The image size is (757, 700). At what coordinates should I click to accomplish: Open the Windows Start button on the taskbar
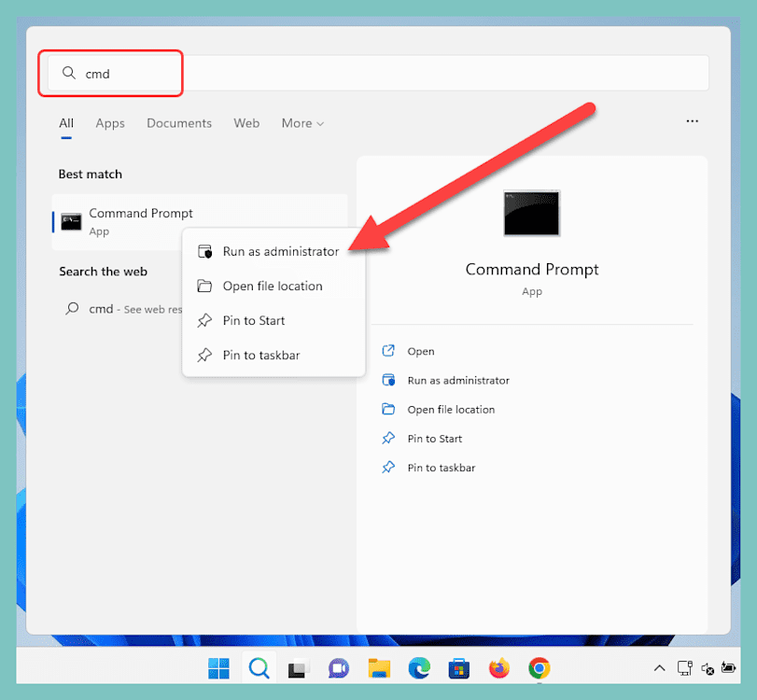click(218, 668)
